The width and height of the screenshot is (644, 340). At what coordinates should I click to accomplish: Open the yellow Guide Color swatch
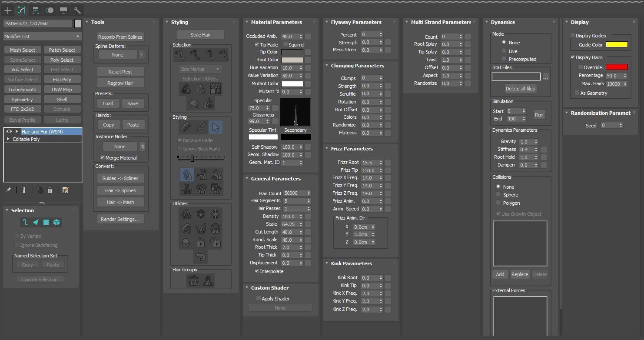(617, 44)
